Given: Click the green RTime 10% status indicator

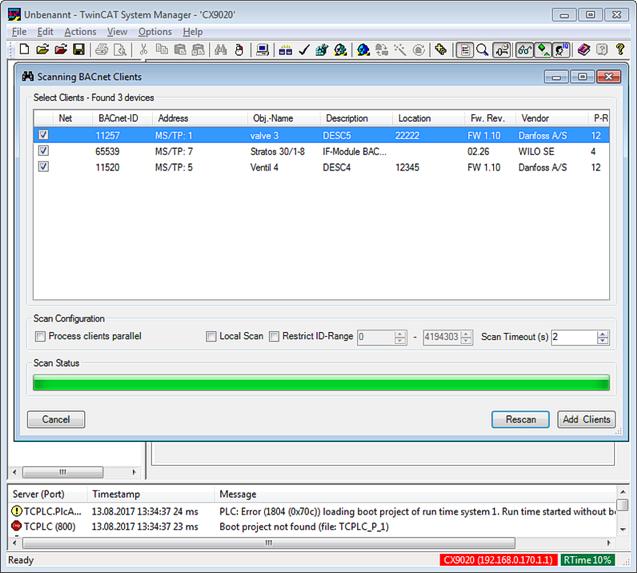Looking at the screenshot, I should 587,560.
